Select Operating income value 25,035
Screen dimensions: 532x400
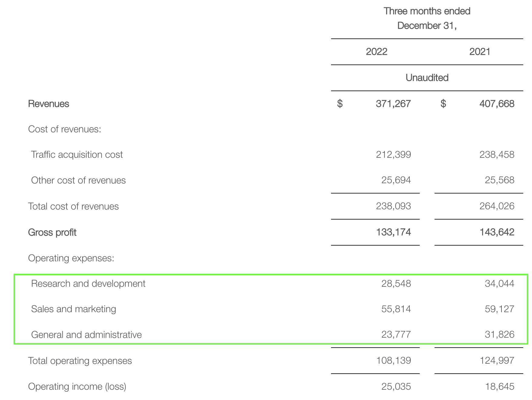396,387
